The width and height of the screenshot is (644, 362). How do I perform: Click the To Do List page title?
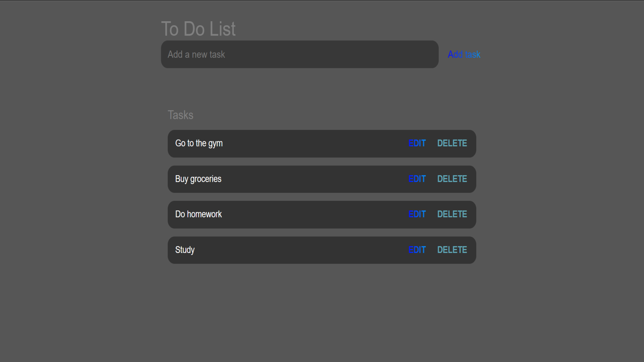coord(198,29)
